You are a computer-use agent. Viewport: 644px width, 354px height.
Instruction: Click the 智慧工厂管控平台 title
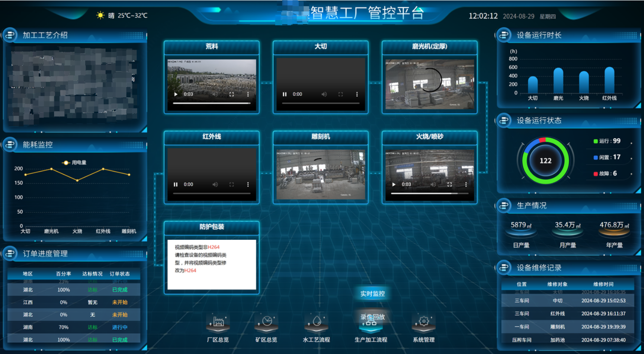point(367,13)
